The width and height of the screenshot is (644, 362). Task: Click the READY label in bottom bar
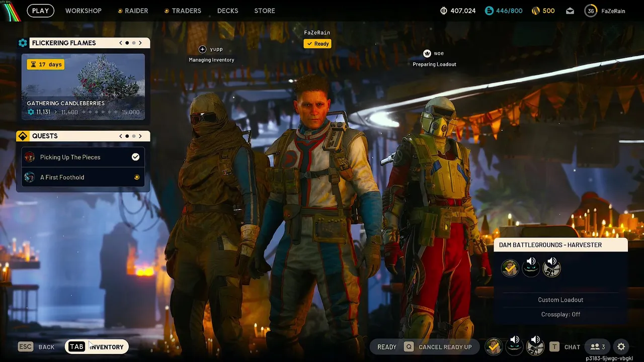point(387,347)
